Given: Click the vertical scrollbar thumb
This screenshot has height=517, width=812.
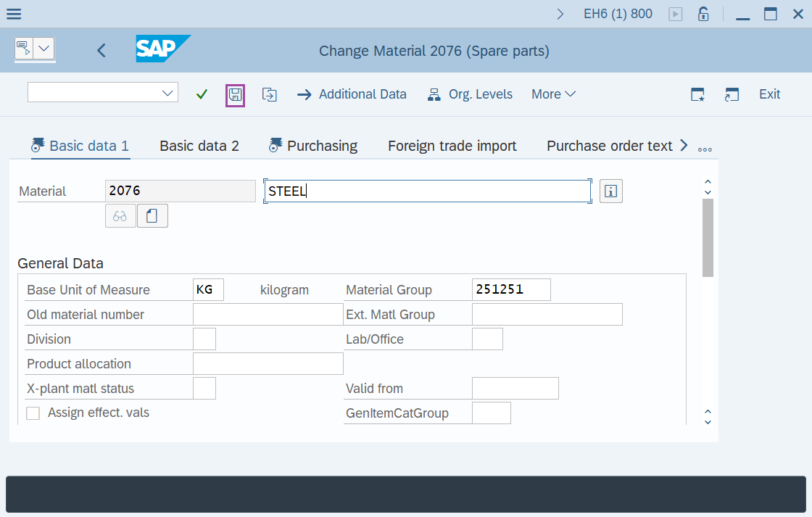Looking at the screenshot, I should pos(708,237).
